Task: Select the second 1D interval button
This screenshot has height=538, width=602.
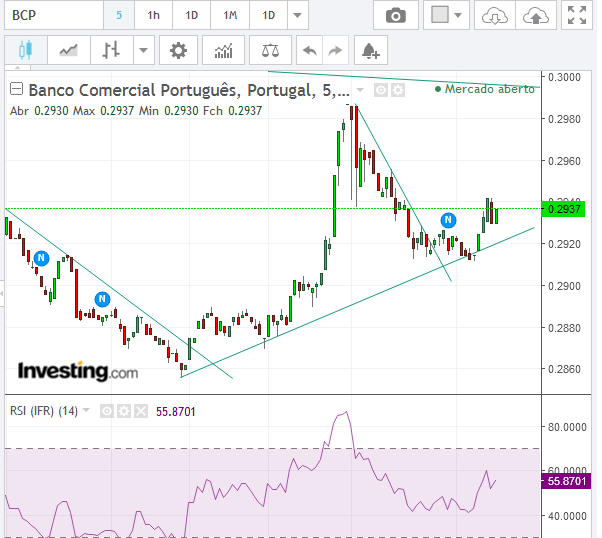Action: coord(268,15)
